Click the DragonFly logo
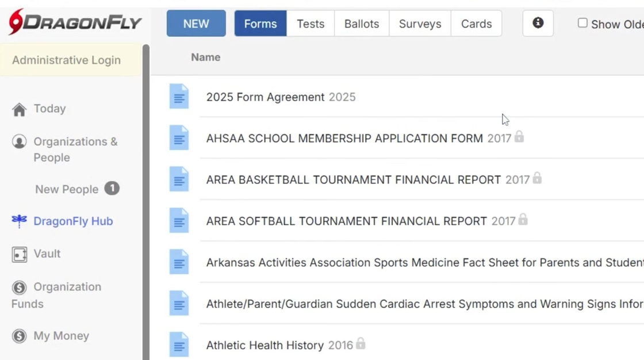Screen dimensions: 644x360 (x=75, y=22)
